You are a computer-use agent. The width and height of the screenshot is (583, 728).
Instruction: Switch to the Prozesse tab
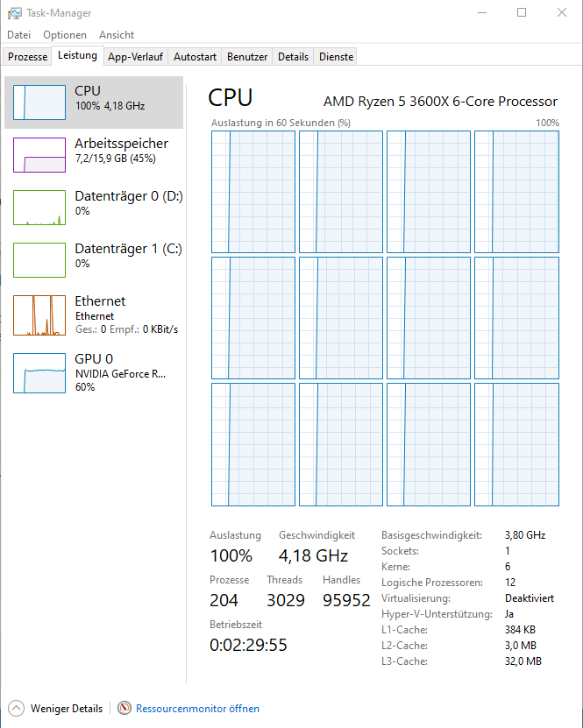[x=27, y=57]
